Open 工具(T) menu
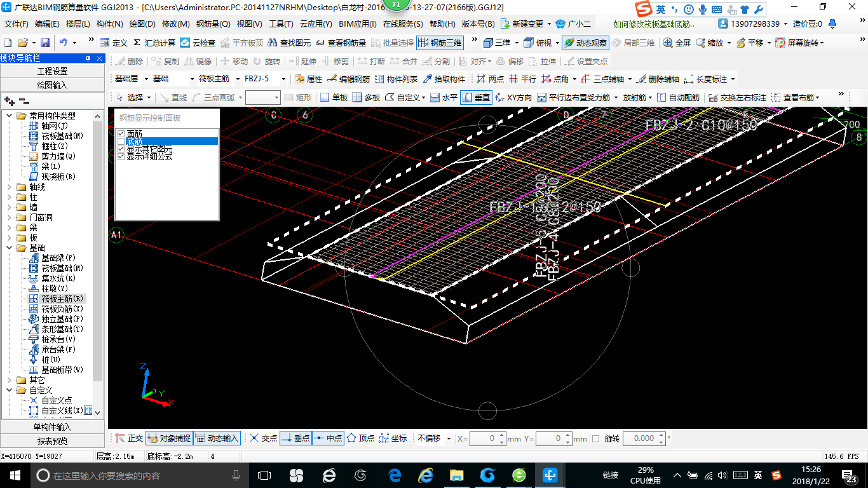 281,24
